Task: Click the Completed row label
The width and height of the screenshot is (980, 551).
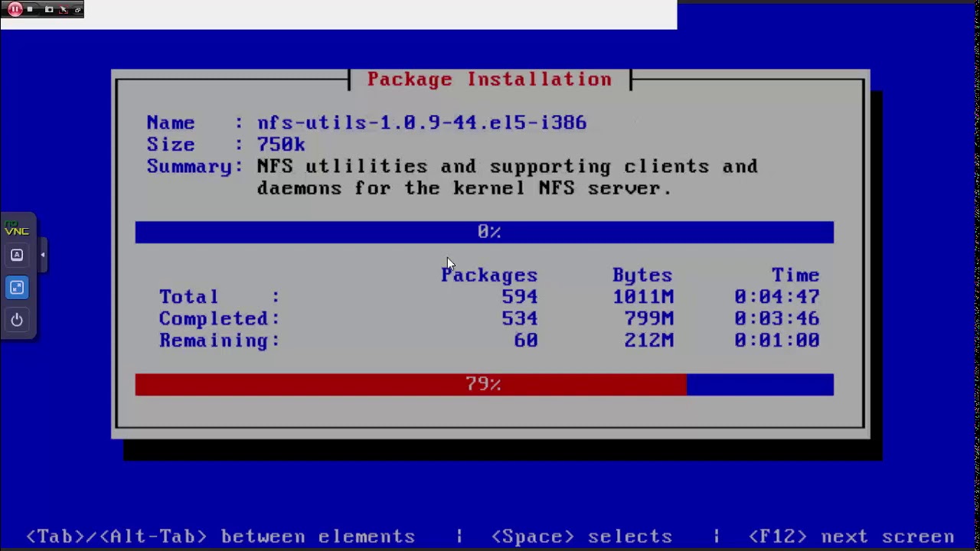Action: point(219,318)
